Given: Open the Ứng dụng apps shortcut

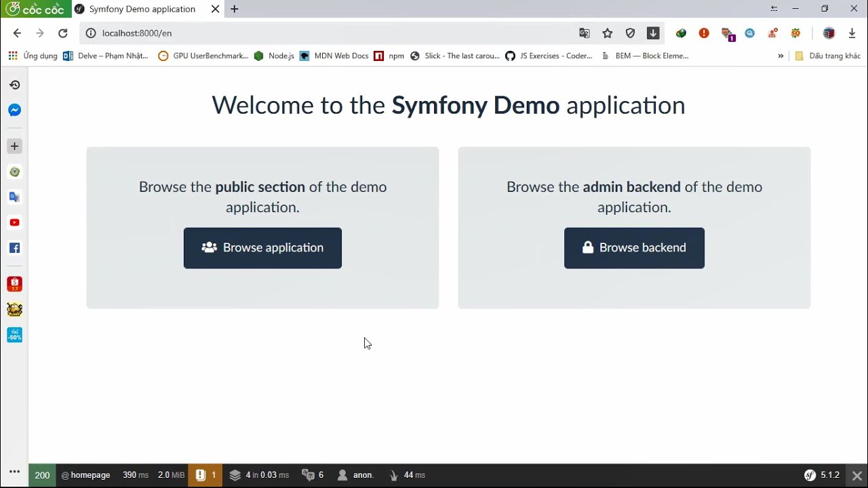Looking at the screenshot, I should pos(33,56).
